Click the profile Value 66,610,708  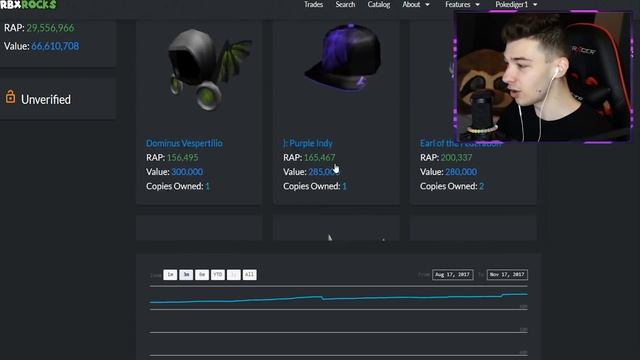(x=55, y=46)
